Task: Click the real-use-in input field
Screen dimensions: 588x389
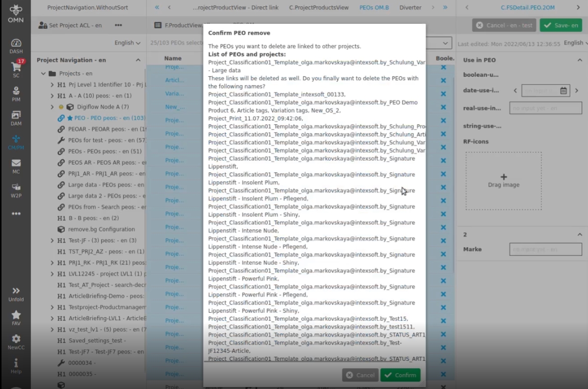Action: tap(545, 108)
